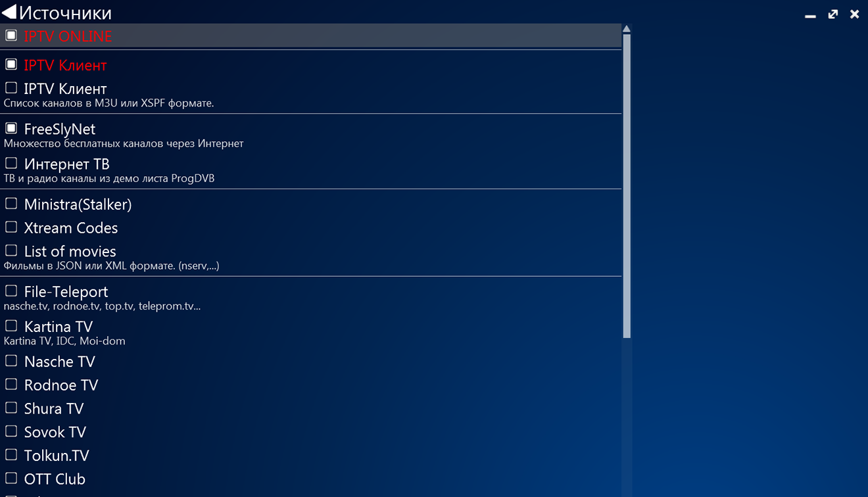The image size is (868, 497).
Task: Minimize the ProgDVB window
Action: 811,14
